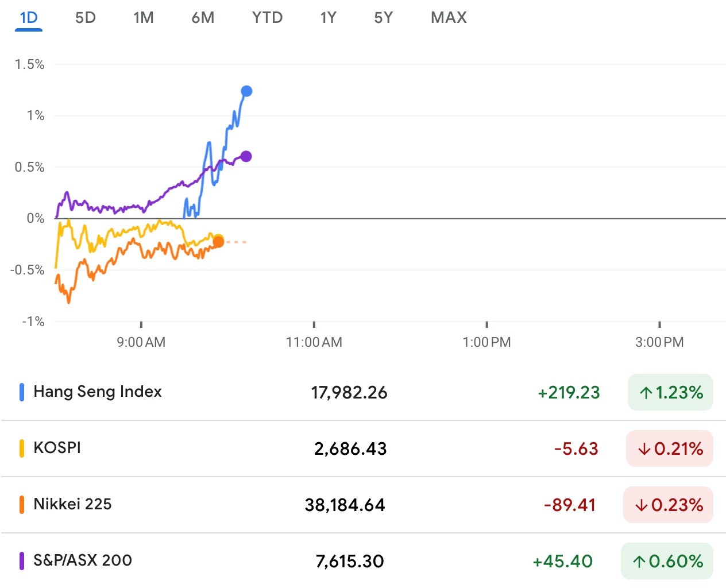Show the MAX time range
Image resolution: width=726 pixels, height=588 pixels.
coord(449,18)
